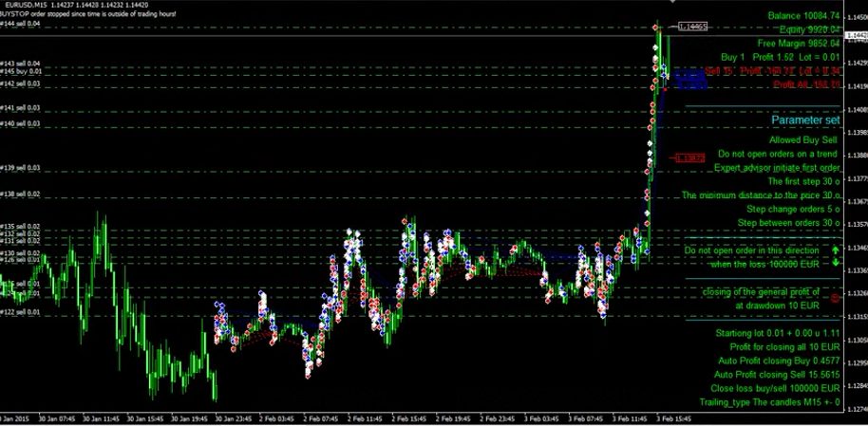868x426 pixels.
Task: Click the 3 Feb 03:45 time label
Action: [541, 419]
